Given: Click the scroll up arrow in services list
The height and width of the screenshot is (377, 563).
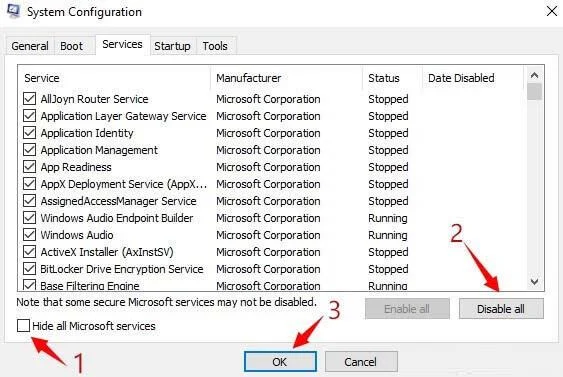Looking at the screenshot, I should coord(534,75).
